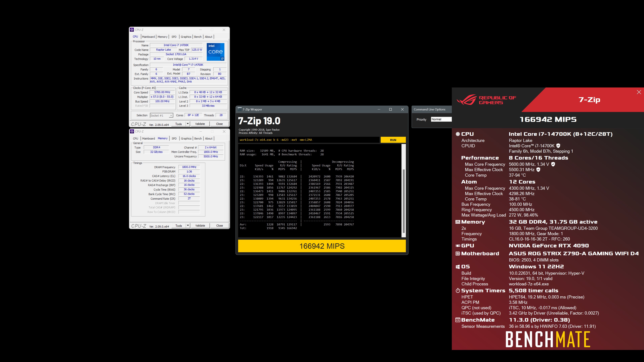Click the GPU card icon in BenchMate panel
The width and height of the screenshot is (644, 362).
pyautogui.click(x=458, y=246)
